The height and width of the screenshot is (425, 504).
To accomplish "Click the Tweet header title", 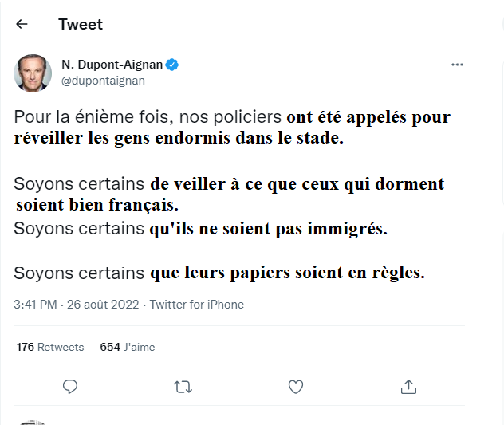I will (81, 24).
